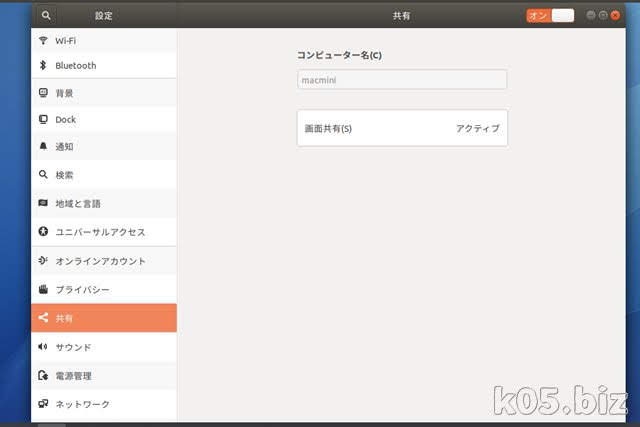Select Dock settings label
Screen dimensions: 640x427
pyautogui.click(x=65, y=120)
